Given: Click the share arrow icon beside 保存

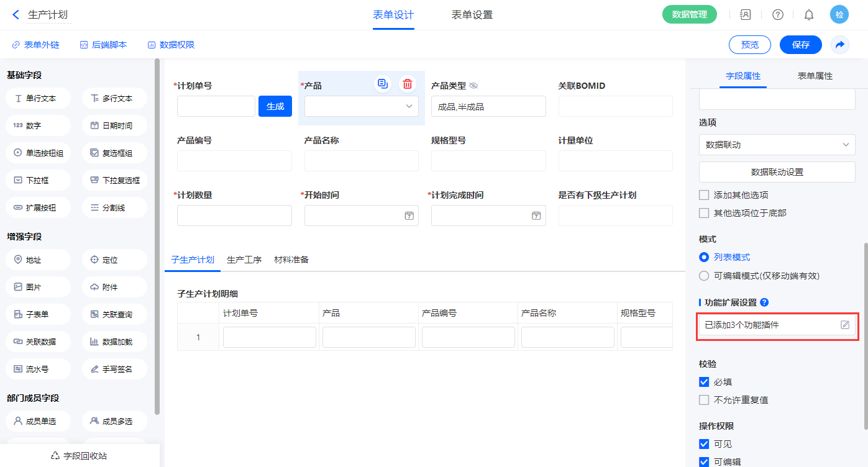Looking at the screenshot, I should 839,45.
